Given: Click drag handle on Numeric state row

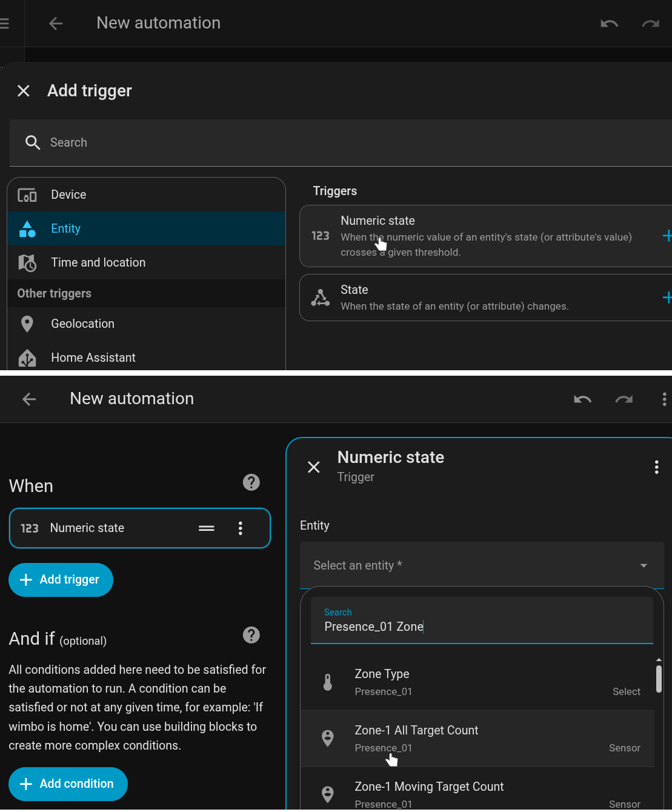Looking at the screenshot, I should pyautogui.click(x=206, y=528).
